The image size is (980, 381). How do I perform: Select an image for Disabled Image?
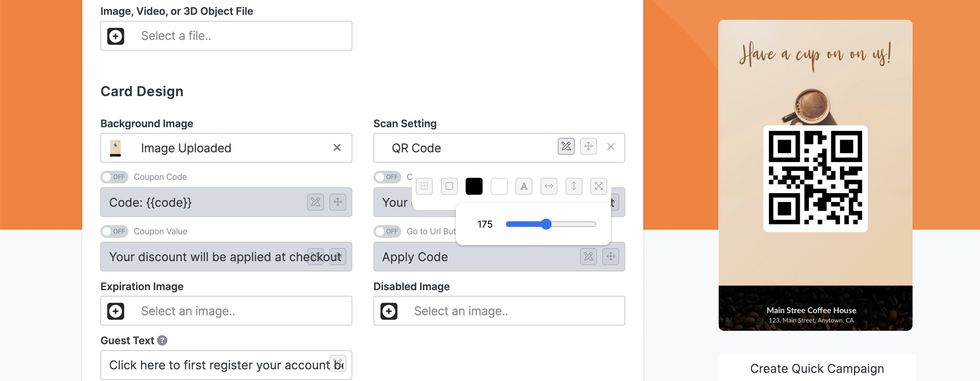pos(499,311)
